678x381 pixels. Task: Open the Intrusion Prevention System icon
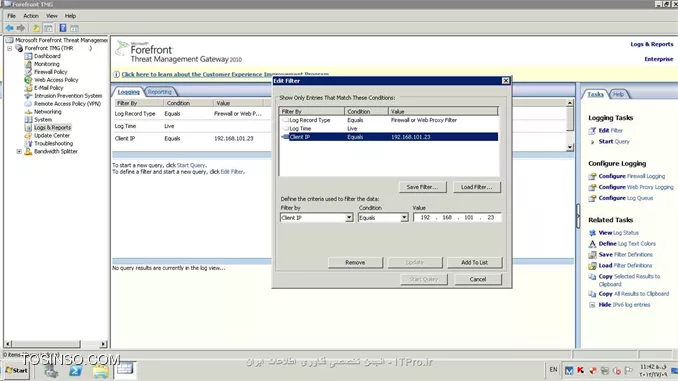click(28, 96)
